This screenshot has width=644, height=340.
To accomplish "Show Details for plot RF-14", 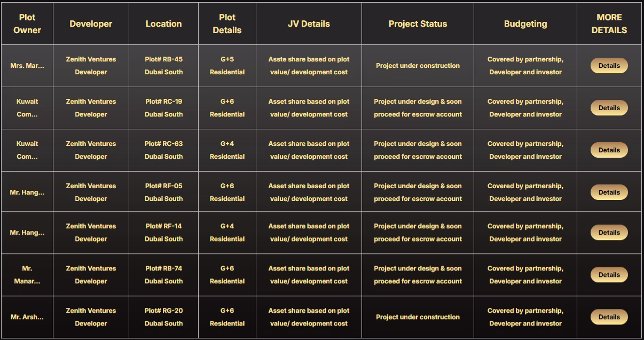I will click(x=609, y=233).
